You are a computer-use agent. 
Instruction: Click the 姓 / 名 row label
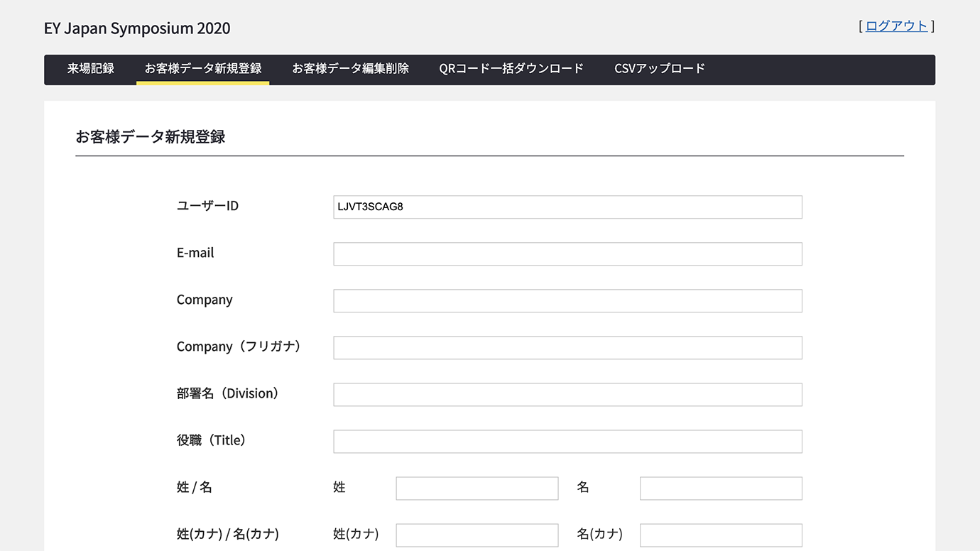click(x=195, y=487)
